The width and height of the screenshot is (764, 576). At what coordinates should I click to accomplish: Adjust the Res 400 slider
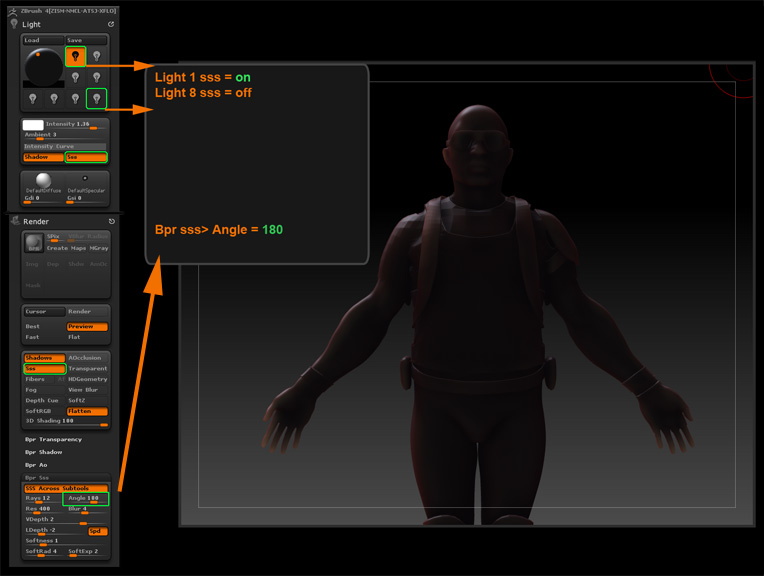[x=44, y=509]
